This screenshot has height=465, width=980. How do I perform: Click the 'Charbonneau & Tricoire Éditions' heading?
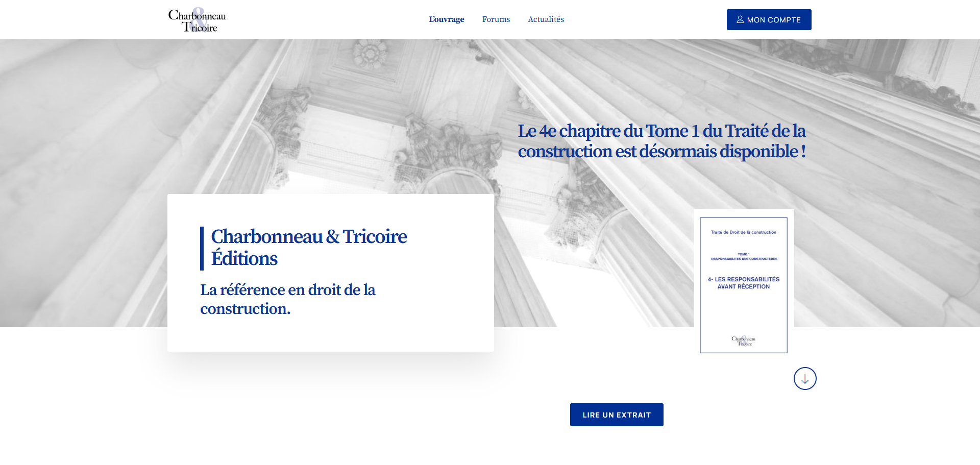point(309,248)
